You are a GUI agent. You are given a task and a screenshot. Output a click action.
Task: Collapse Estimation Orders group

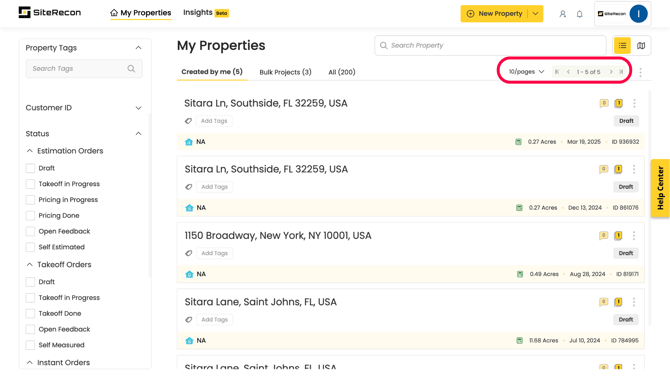click(29, 151)
